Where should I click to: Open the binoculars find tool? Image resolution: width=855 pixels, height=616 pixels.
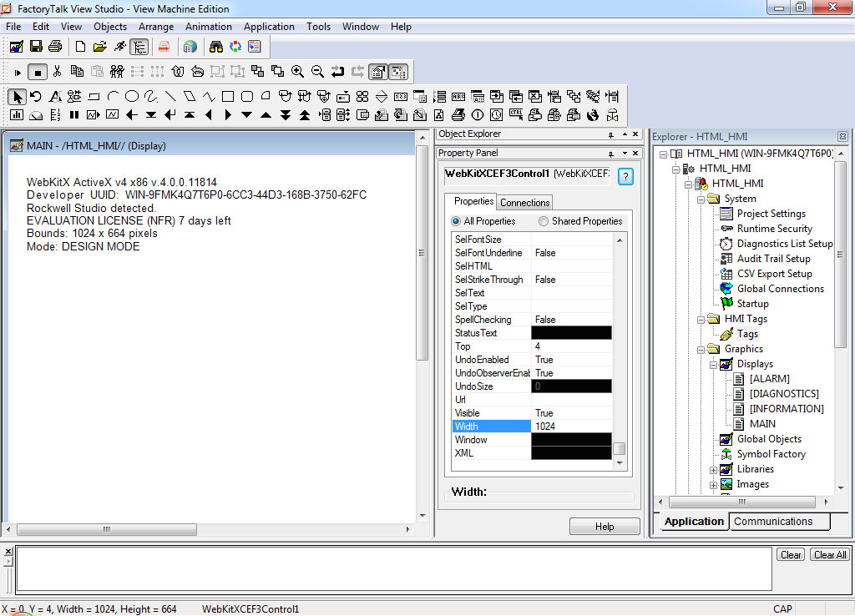pyautogui.click(x=216, y=47)
